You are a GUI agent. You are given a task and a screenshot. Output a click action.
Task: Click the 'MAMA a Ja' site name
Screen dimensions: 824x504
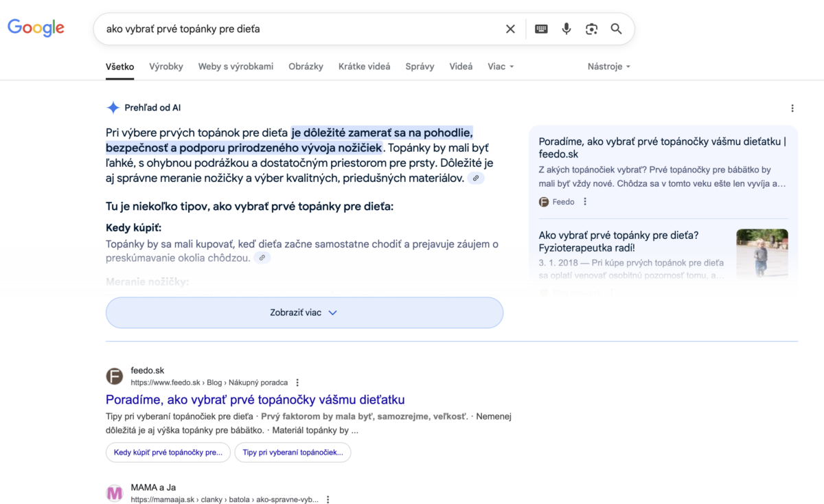[x=153, y=488]
